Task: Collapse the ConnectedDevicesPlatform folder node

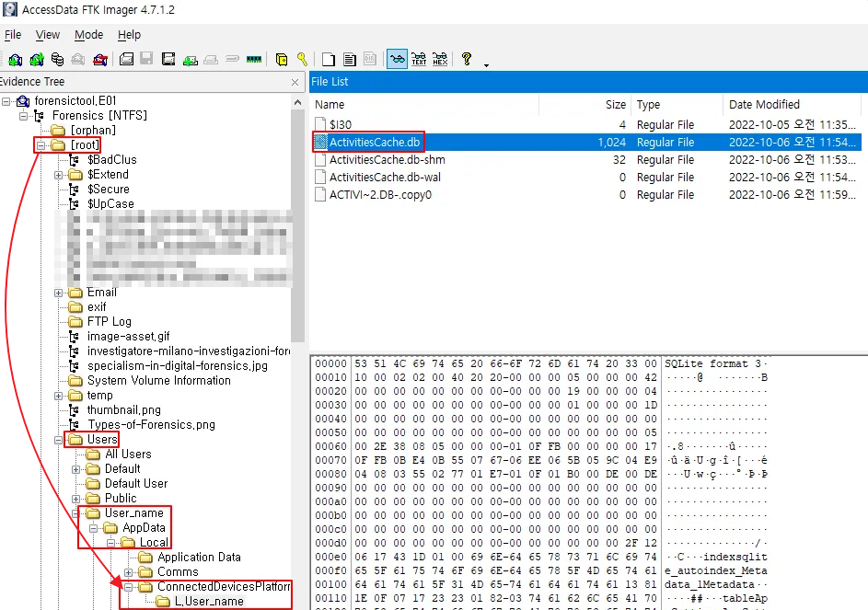Action: pos(129,587)
